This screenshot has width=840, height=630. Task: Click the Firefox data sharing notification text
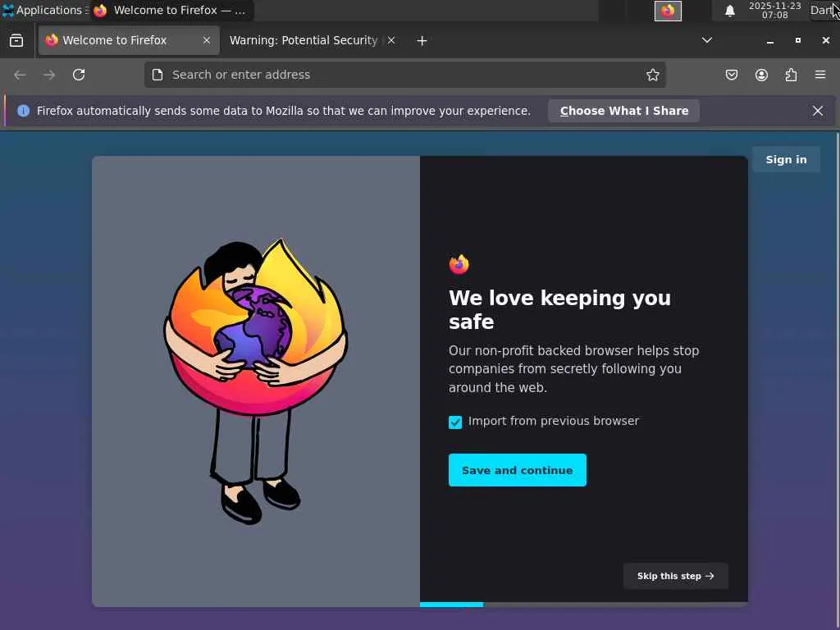tap(283, 111)
